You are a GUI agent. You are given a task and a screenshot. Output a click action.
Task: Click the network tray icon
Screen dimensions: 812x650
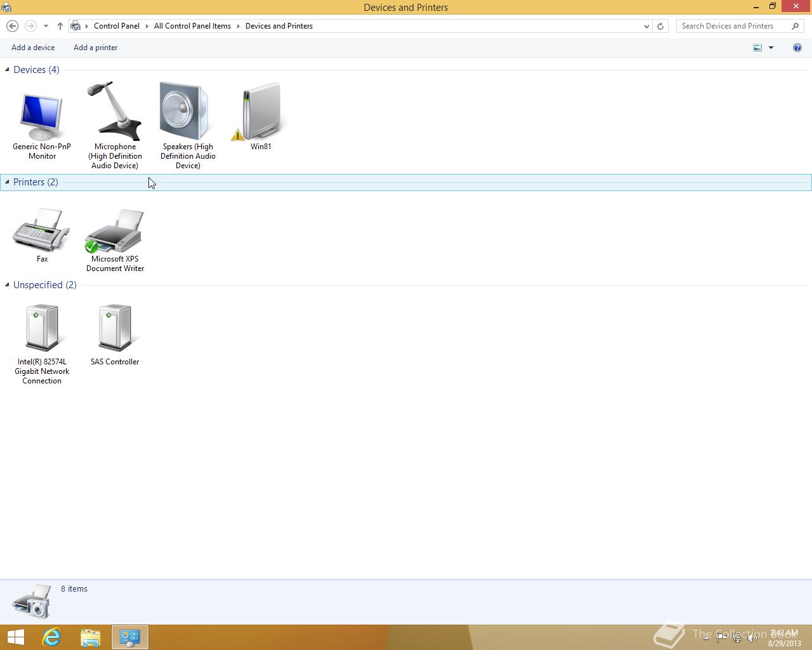point(737,638)
